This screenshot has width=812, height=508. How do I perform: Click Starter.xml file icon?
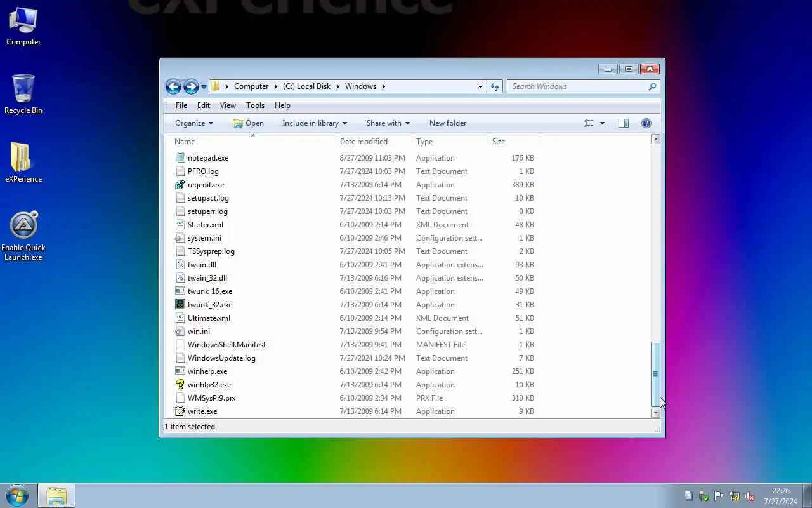pos(180,225)
